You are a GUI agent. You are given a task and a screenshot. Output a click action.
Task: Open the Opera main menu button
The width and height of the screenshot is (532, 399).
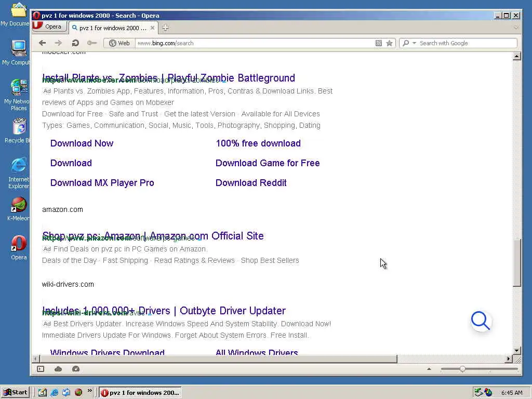[x=48, y=26]
